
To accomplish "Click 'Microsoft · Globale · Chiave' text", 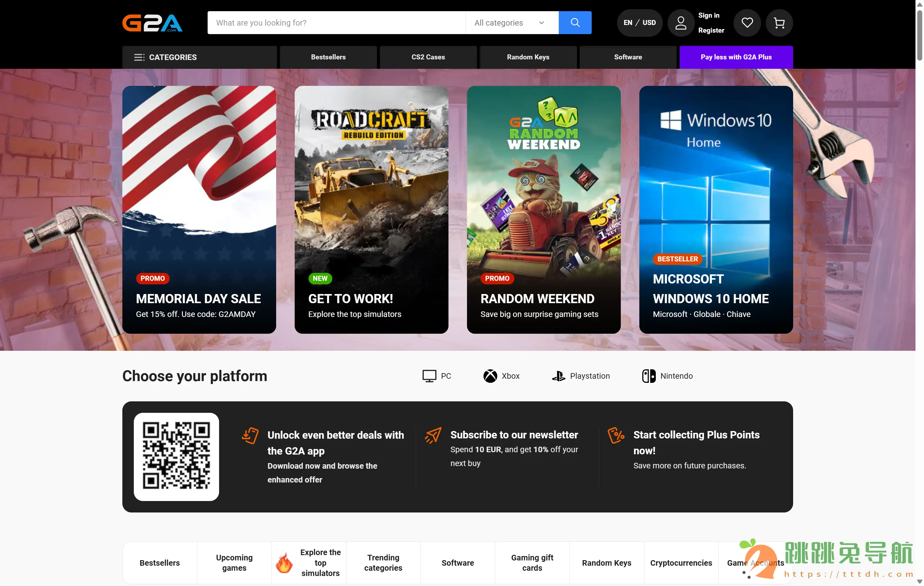I will click(701, 314).
